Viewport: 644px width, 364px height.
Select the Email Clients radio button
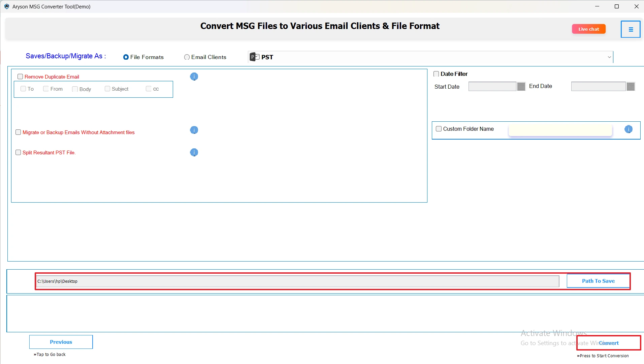[187, 57]
